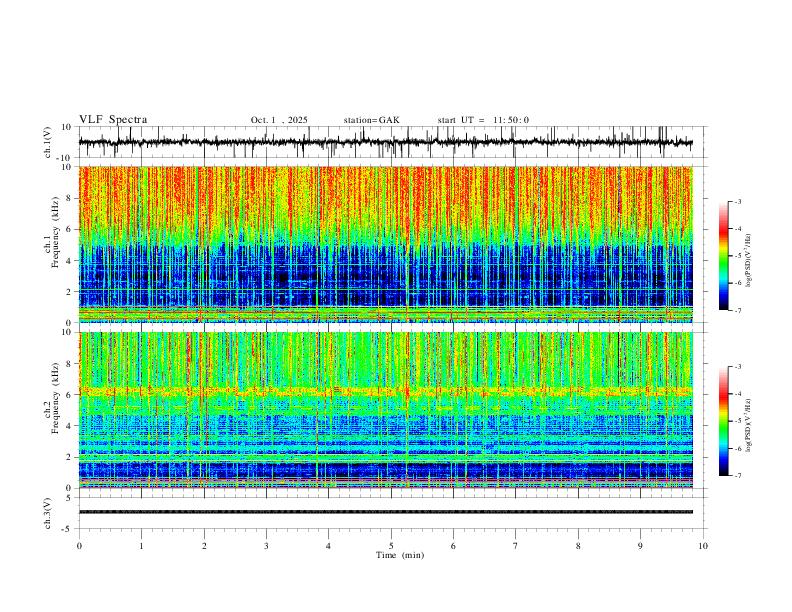792x612 pixels.
Task: Click the ch.1 voltage waveform trace
Action: (x=385, y=143)
